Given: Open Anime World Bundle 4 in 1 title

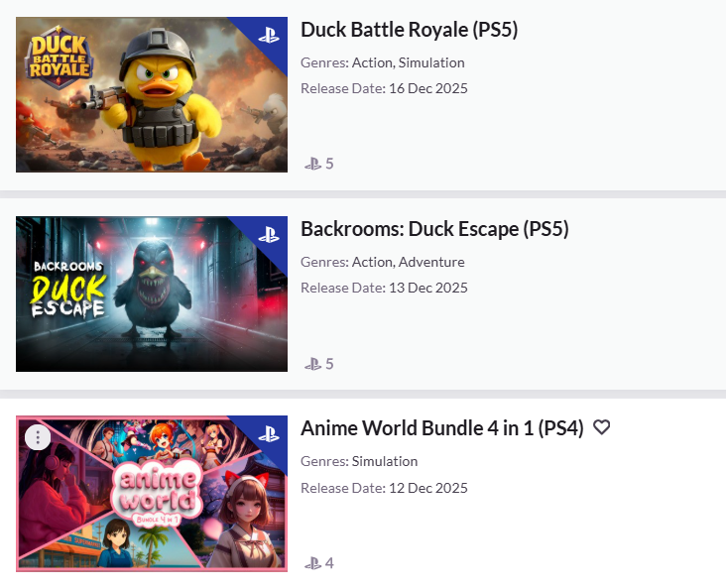Looking at the screenshot, I should click(441, 428).
